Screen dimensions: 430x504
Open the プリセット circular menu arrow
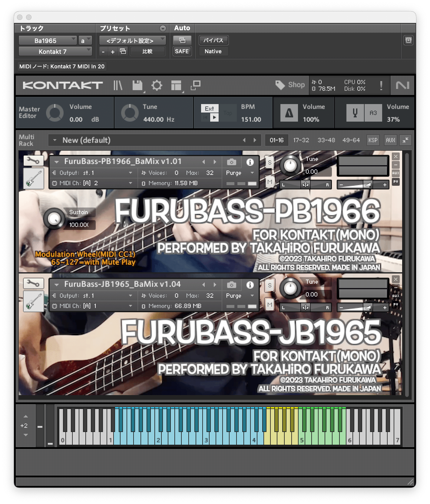click(163, 28)
